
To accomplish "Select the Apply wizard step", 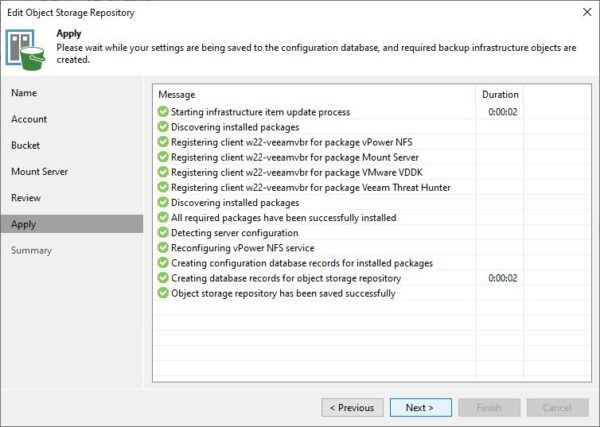I will [x=72, y=224].
